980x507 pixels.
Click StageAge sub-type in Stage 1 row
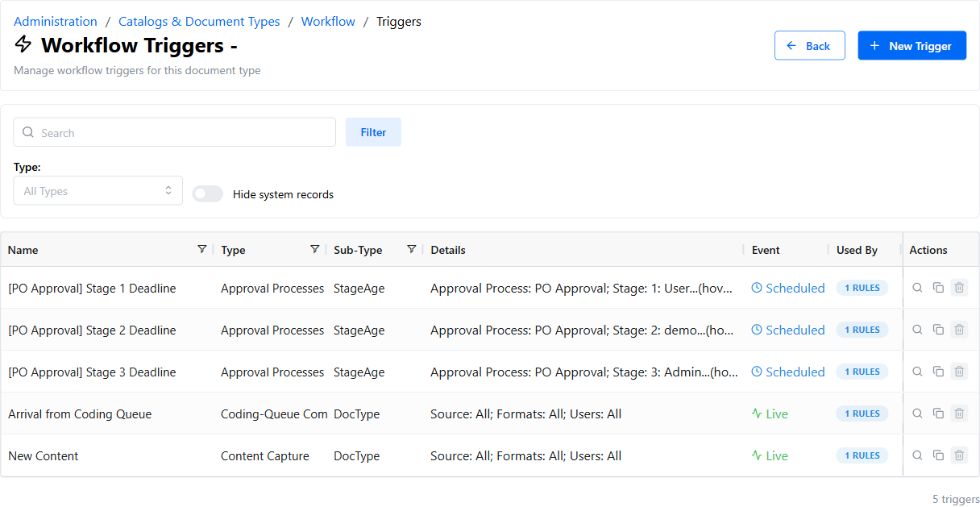pyautogui.click(x=359, y=289)
